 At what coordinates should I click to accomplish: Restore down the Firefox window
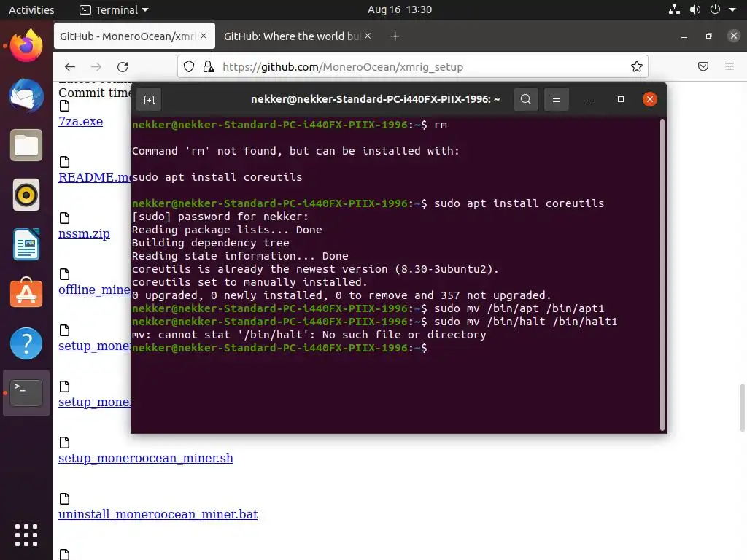point(709,36)
